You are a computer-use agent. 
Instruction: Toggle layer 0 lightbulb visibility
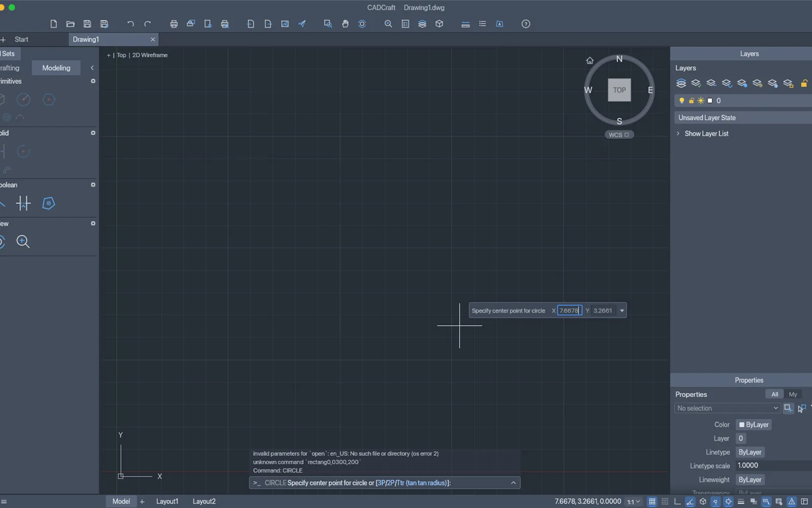coord(682,101)
